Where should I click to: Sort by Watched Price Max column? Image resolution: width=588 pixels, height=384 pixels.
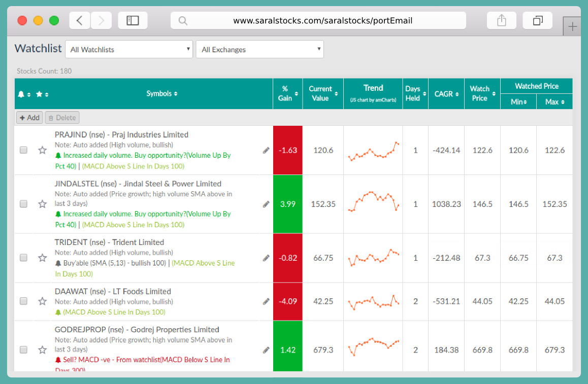pos(554,102)
